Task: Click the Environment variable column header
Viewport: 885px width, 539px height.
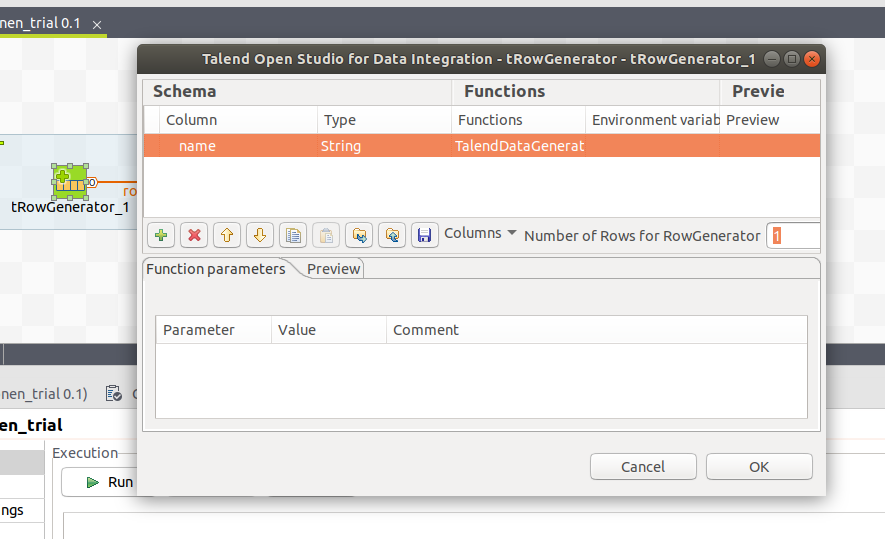Action: coord(654,120)
